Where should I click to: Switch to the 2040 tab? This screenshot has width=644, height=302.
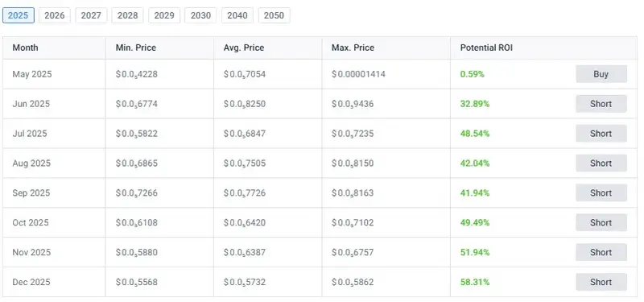point(237,15)
